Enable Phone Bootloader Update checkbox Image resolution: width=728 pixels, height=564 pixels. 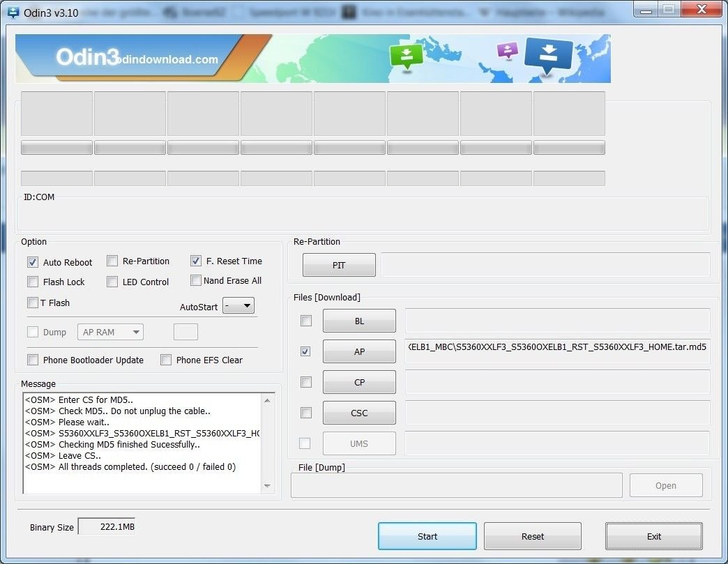pyautogui.click(x=33, y=360)
